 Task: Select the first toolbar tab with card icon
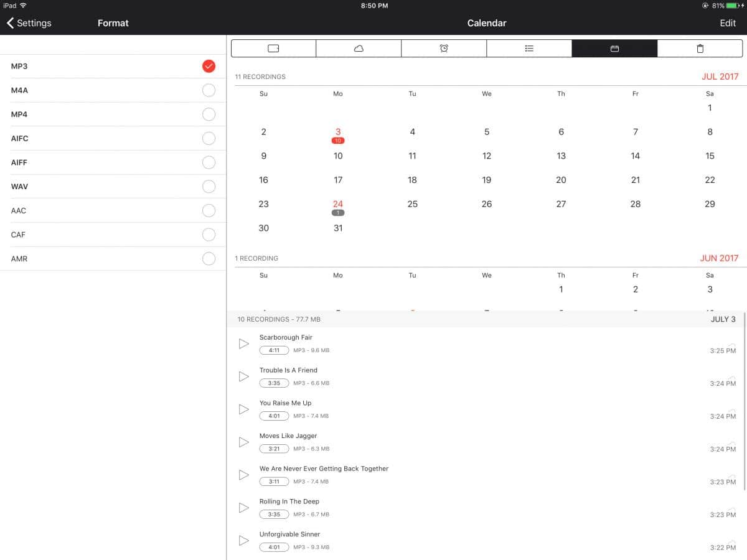point(273,49)
